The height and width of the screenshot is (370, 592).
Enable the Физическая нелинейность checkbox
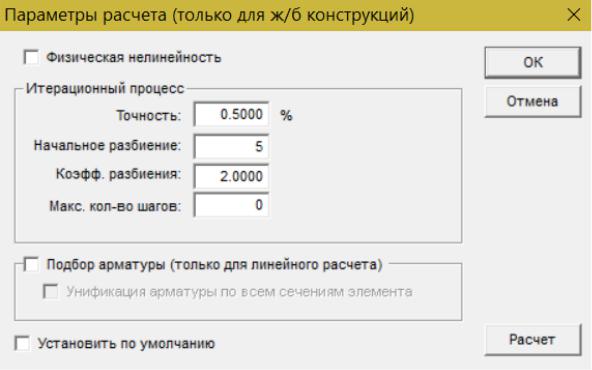tap(31, 57)
